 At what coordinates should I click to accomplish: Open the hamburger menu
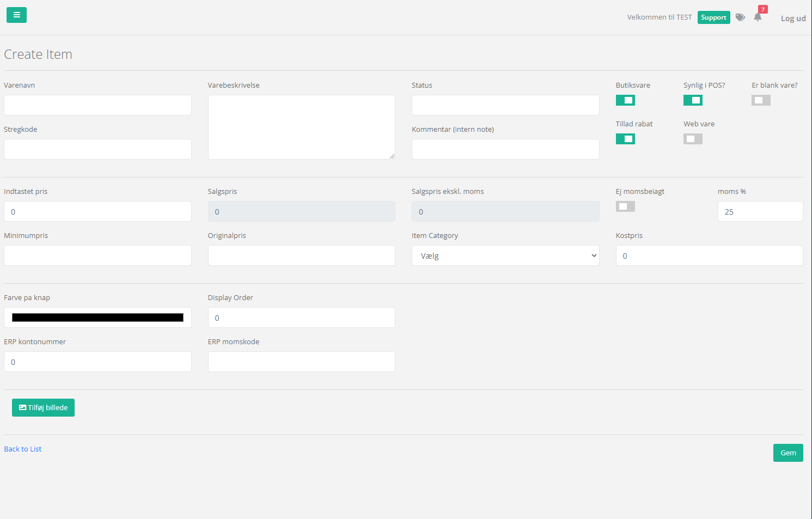[x=16, y=15]
